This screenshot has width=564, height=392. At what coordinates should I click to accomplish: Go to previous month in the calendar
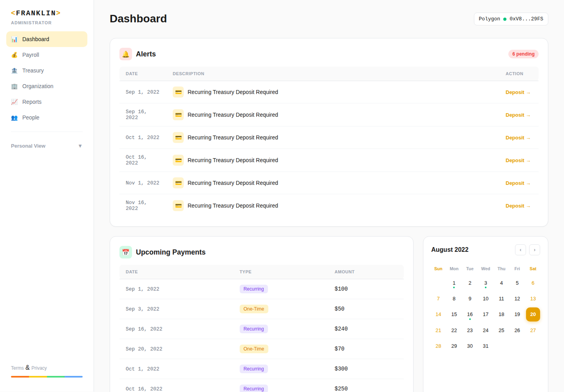coord(520,250)
